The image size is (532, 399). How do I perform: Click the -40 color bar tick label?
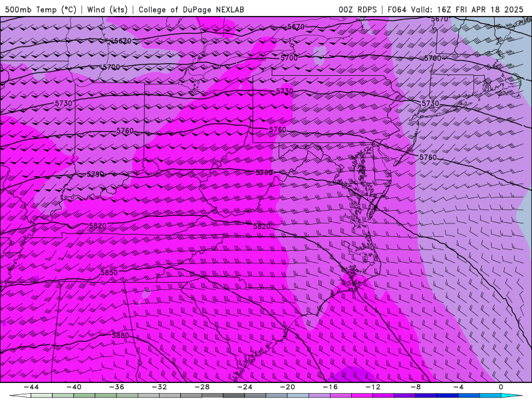(74, 387)
